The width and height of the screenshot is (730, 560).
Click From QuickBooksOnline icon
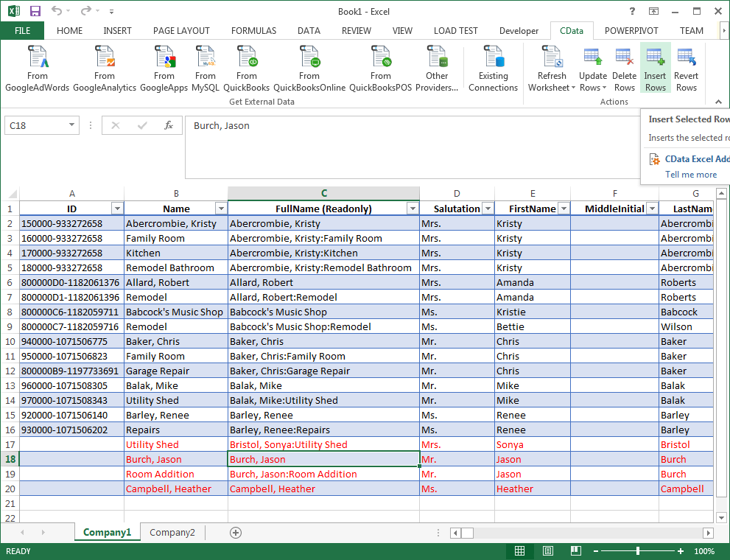point(309,69)
